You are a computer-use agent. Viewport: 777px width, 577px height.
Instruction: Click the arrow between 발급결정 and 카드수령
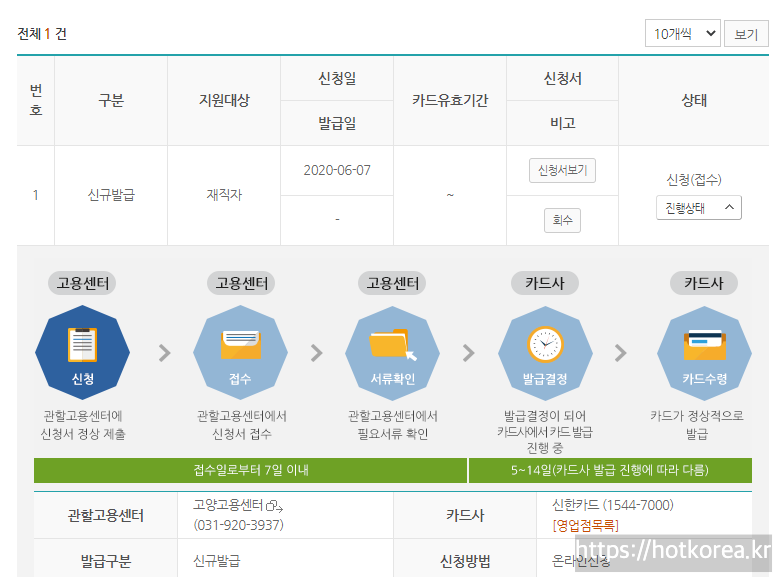coord(620,353)
